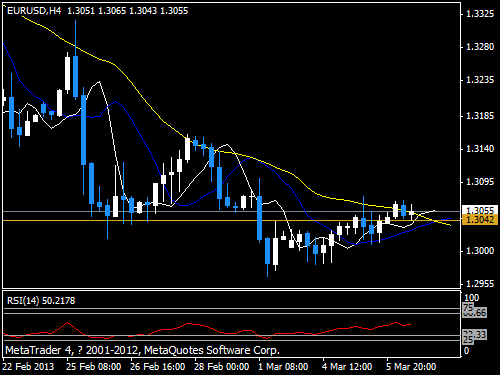The image size is (500, 375).
Task: Click the open-high-low-close values 1.3051 1.3065 1.3043 1.3055
Action: tap(128, 11)
